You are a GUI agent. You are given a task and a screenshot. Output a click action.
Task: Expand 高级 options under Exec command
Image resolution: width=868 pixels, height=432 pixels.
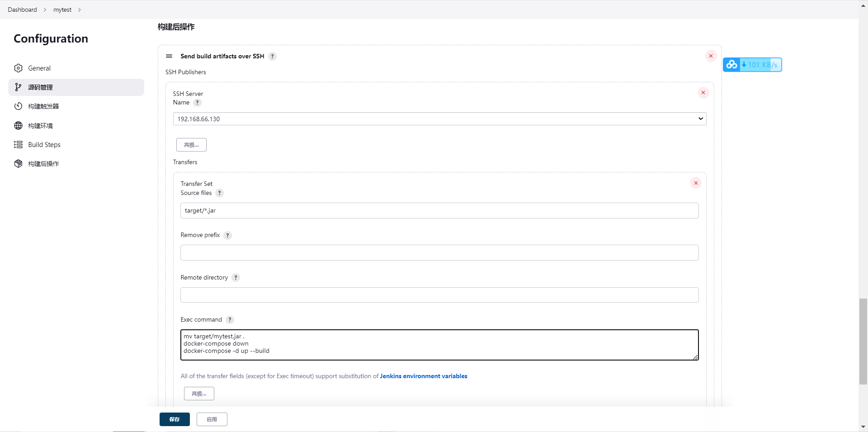199,394
